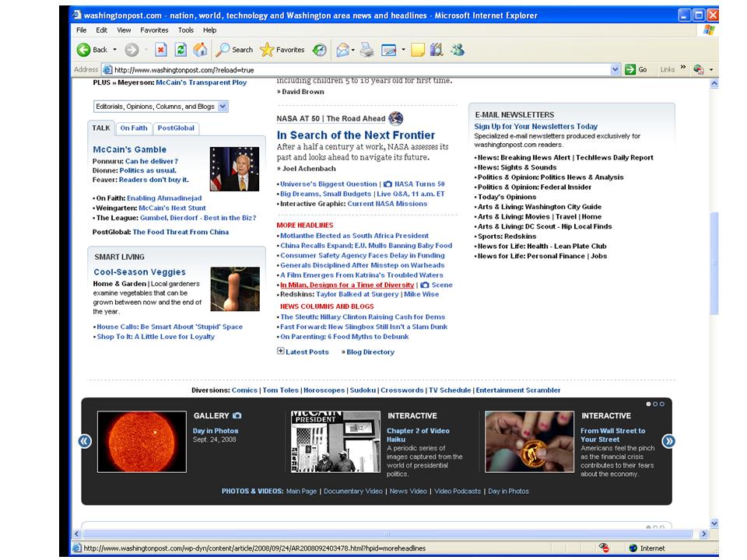Open the Help menu
The height and width of the screenshot is (560, 747).
209,30
